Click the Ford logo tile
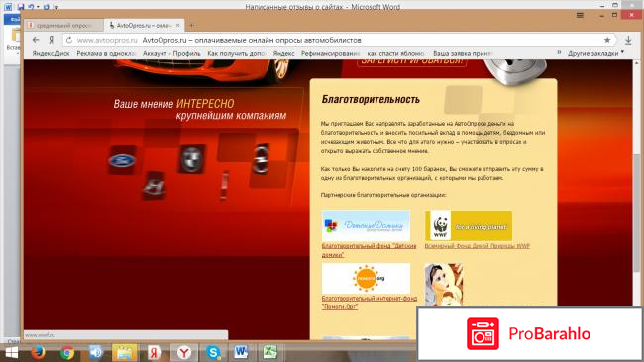 point(122,160)
